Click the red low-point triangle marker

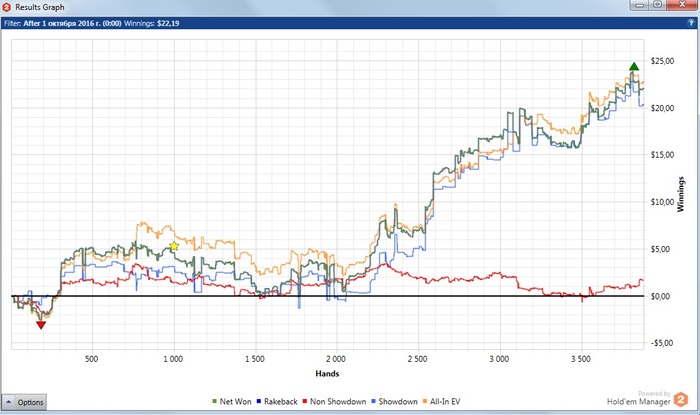[41, 325]
